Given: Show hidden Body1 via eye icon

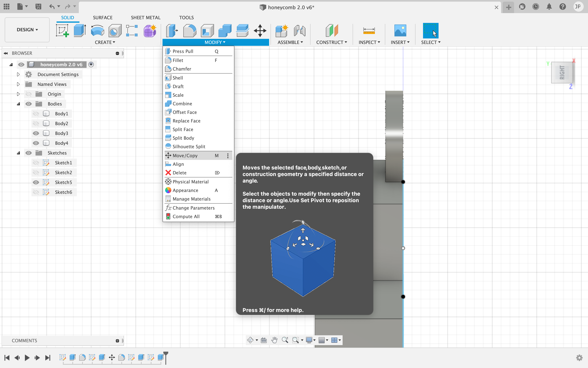Looking at the screenshot, I should (x=36, y=114).
